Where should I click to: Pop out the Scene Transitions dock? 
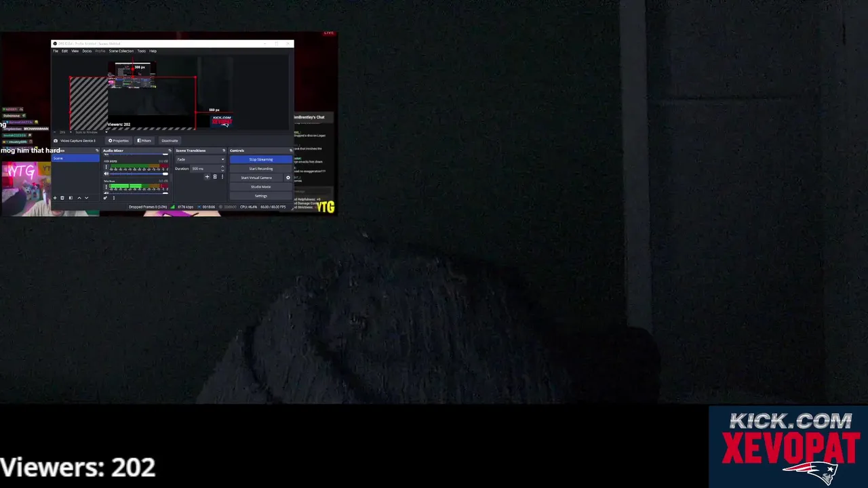coord(224,150)
